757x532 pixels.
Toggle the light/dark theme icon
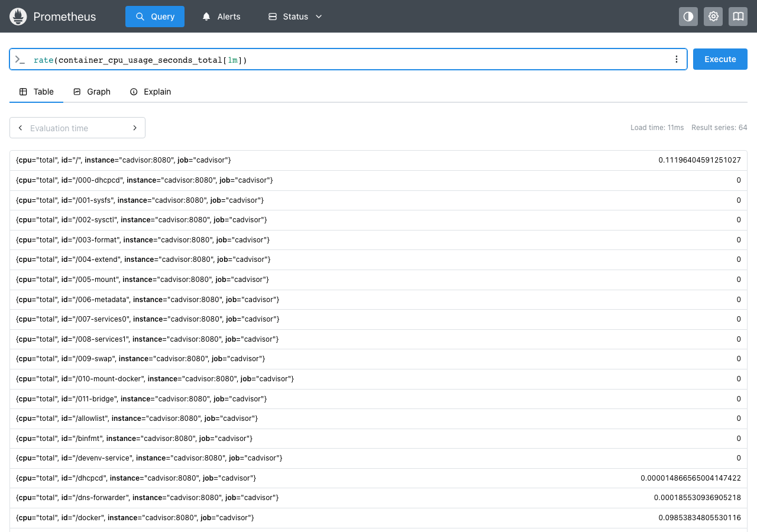(688, 17)
